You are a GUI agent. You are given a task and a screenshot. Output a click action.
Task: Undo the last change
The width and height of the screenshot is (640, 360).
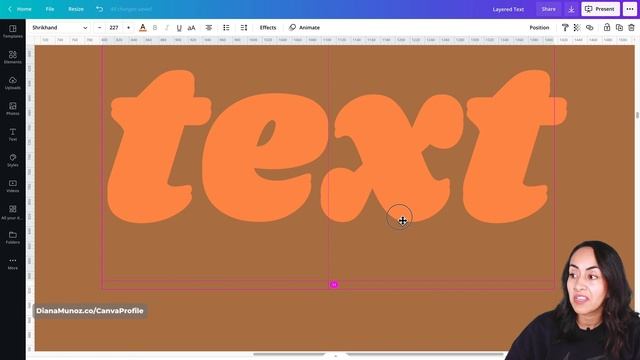(x=99, y=9)
